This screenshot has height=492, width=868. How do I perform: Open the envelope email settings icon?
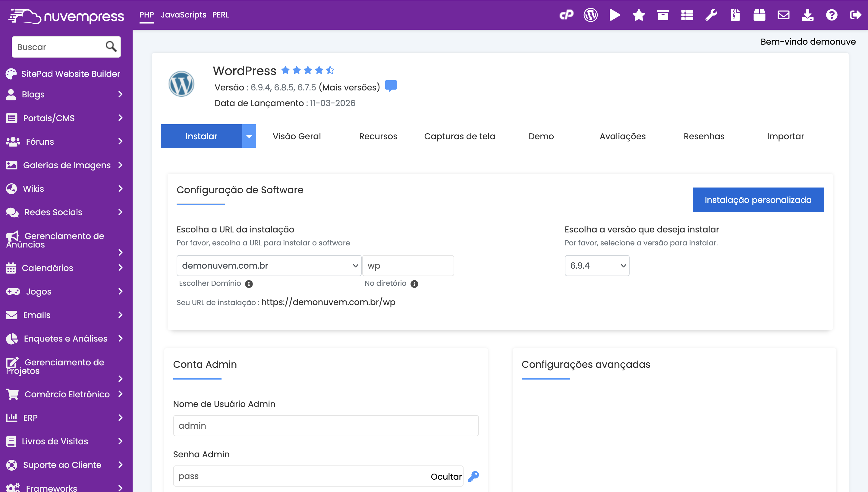tap(783, 15)
